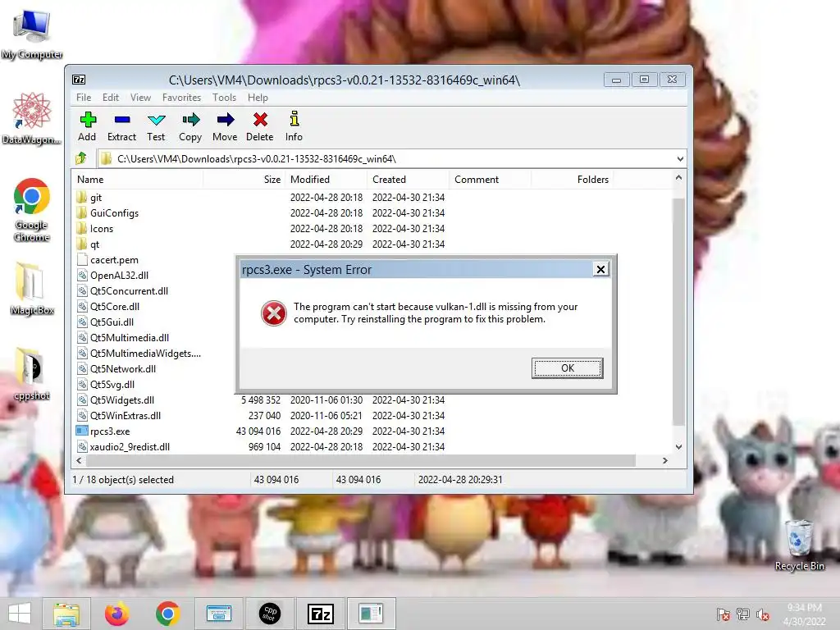Select OpenAL32.dll in file list
Image resolution: width=840 pixels, height=630 pixels.
tap(112, 276)
